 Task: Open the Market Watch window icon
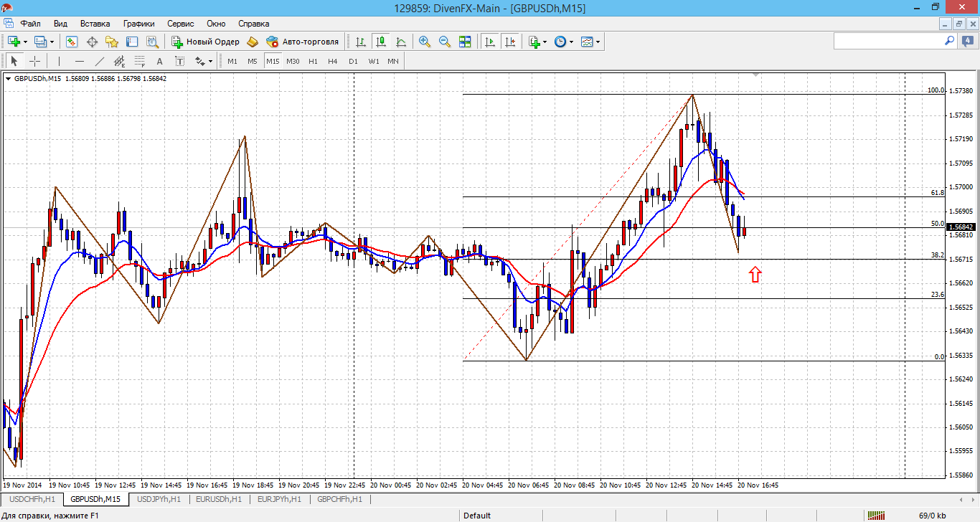point(72,42)
